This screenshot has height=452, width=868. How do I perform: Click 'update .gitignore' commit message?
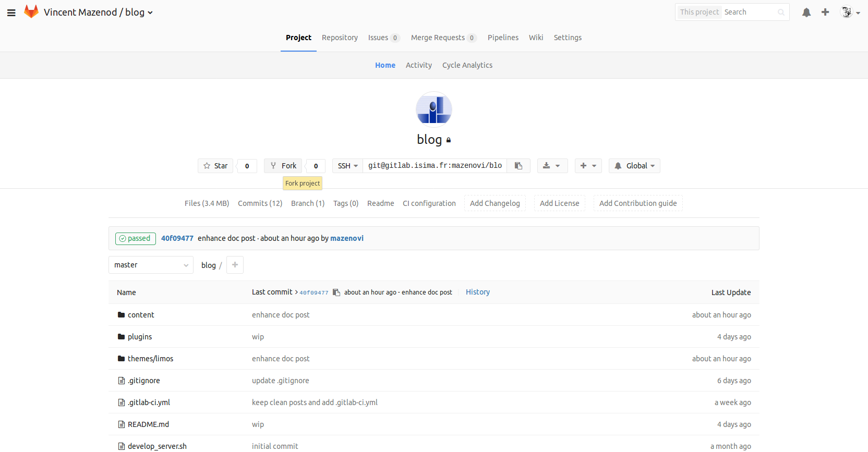click(x=281, y=381)
